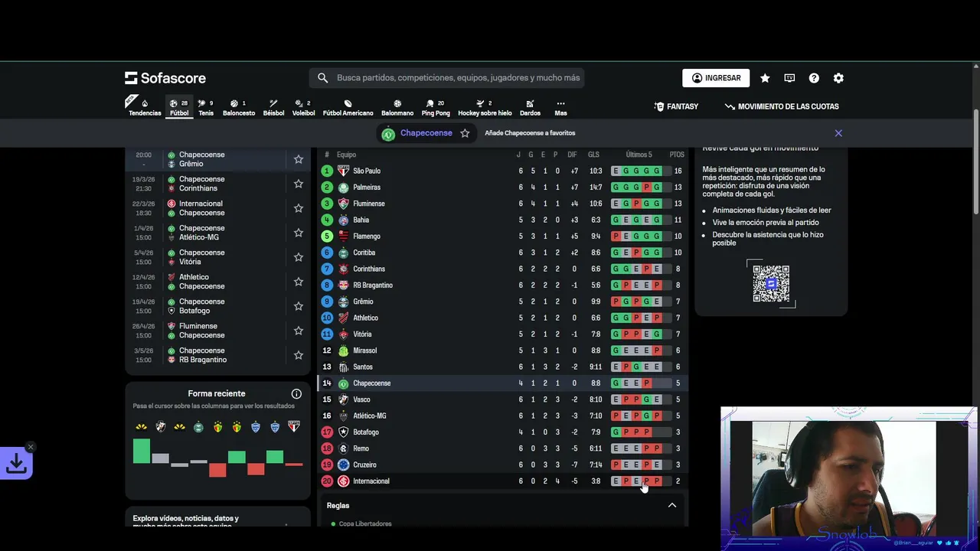
Task: Switch to the Voleibol tab
Action: [303, 107]
